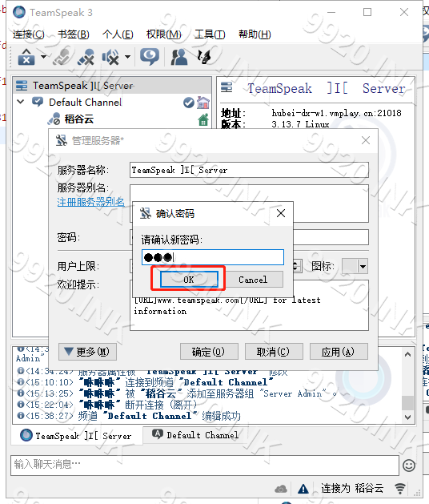The height and width of the screenshot is (504, 429).
Task: Open the 权限(M) menu
Action: point(163,34)
